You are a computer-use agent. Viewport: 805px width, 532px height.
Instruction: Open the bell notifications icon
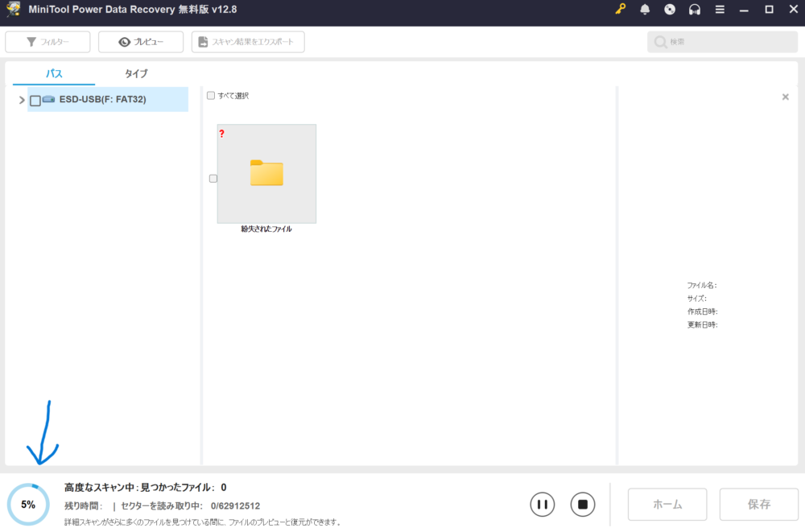point(645,10)
